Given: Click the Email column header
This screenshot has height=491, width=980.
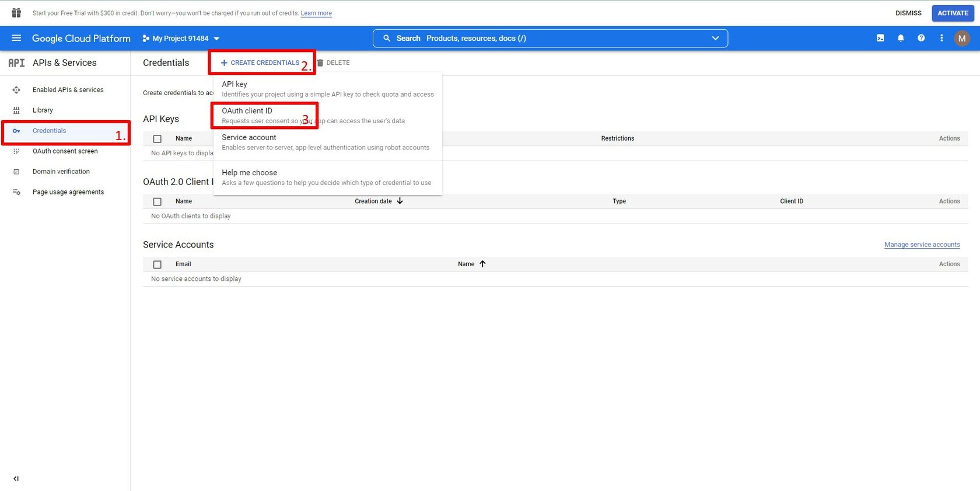Looking at the screenshot, I should tap(183, 264).
